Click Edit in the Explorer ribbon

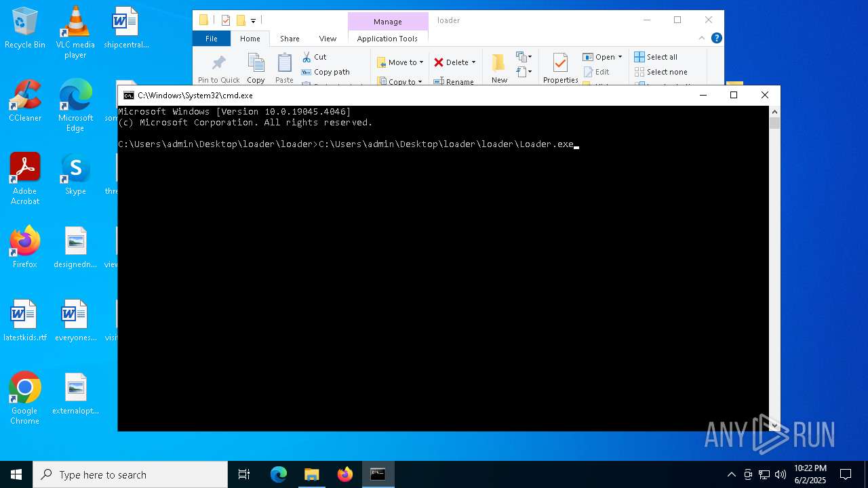(x=596, y=72)
